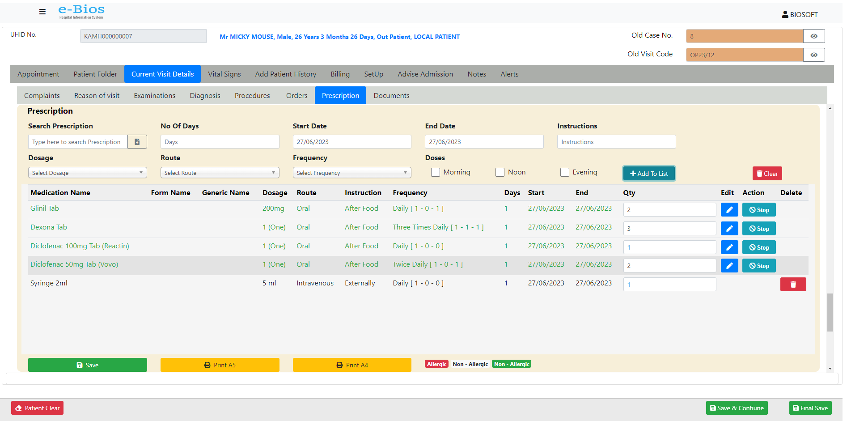Viewport: 868px width, 421px height.
Task: Stop the Glinil Tab medication
Action: [x=759, y=210]
